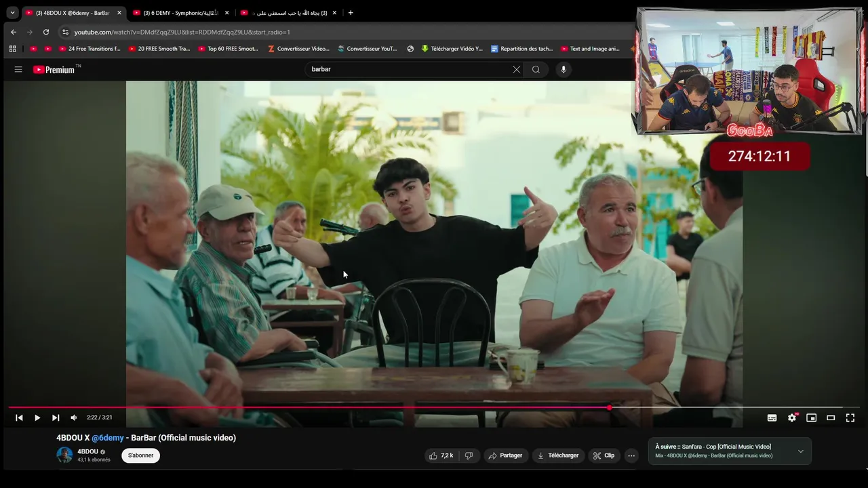Image resolution: width=868 pixels, height=488 pixels.
Task: Go forward in browser history
Action: (30, 32)
